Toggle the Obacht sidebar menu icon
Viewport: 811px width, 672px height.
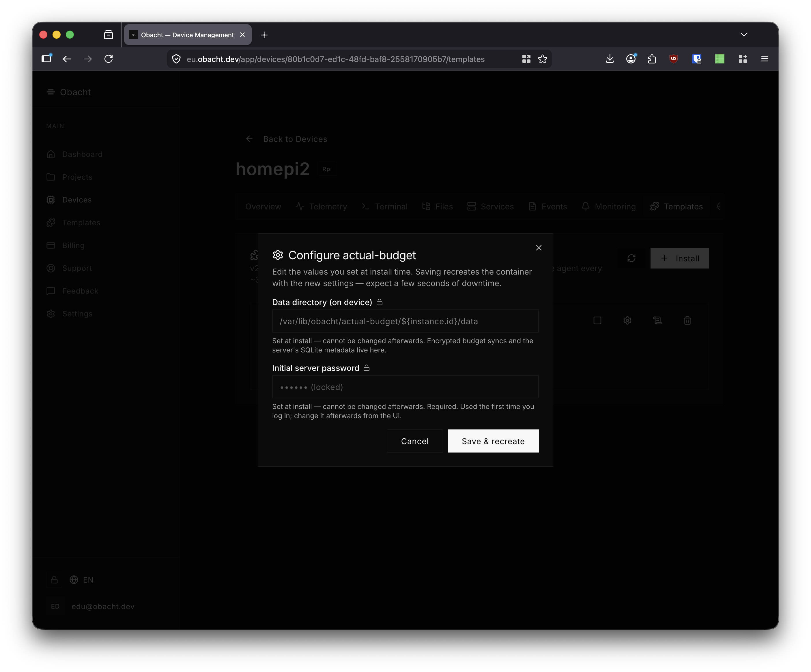point(51,92)
